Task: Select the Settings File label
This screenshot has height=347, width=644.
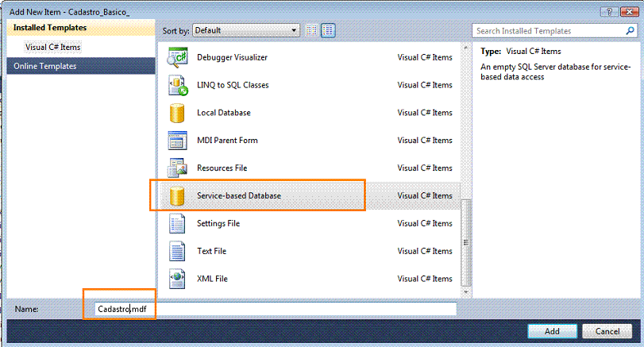Action: (x=218, y=223)
